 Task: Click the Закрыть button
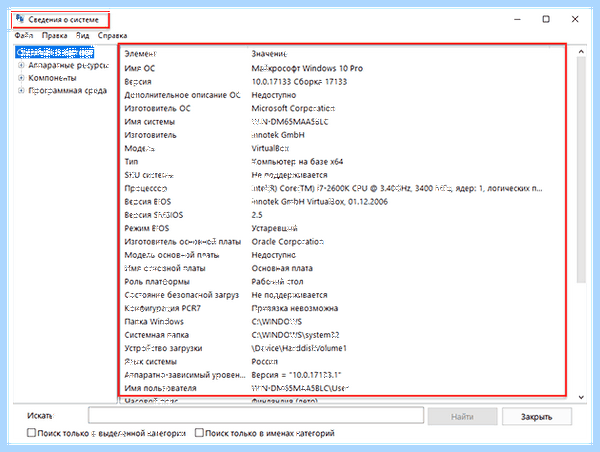click(536, 417)
